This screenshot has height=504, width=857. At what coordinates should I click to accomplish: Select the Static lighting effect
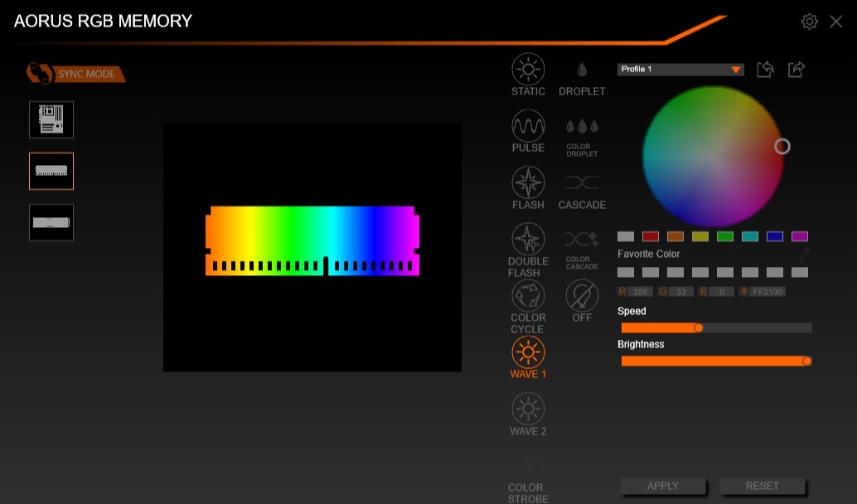(x=528, y=70)
